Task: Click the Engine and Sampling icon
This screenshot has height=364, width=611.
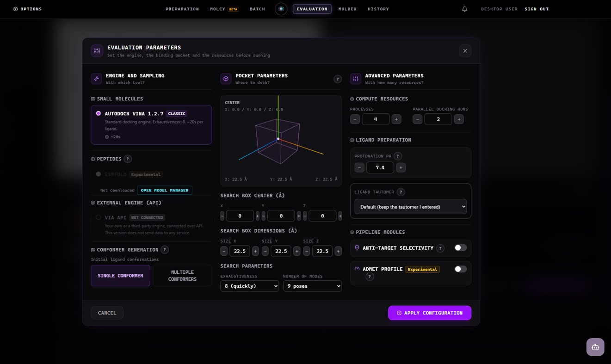Action: point(96,79)
